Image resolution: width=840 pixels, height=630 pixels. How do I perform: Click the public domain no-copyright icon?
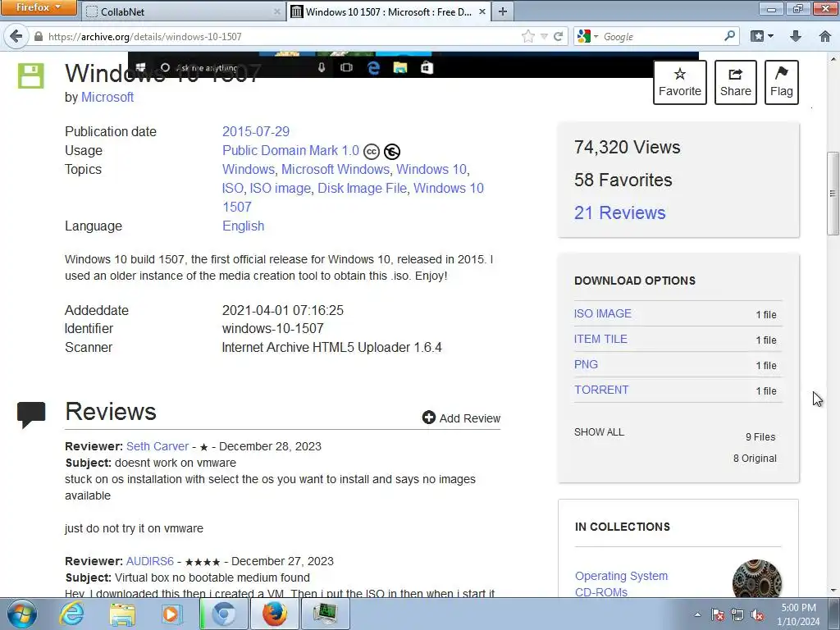(x=392, y=152)
